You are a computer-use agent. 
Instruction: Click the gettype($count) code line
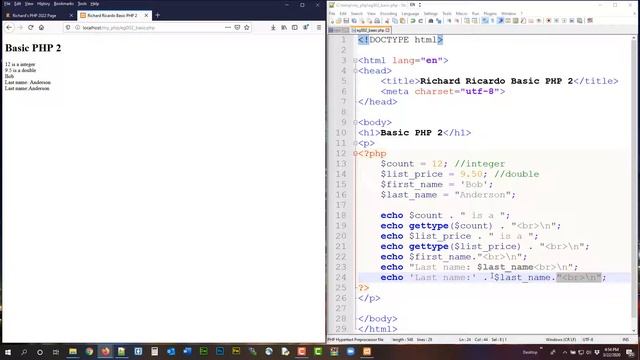coord(471,226)
